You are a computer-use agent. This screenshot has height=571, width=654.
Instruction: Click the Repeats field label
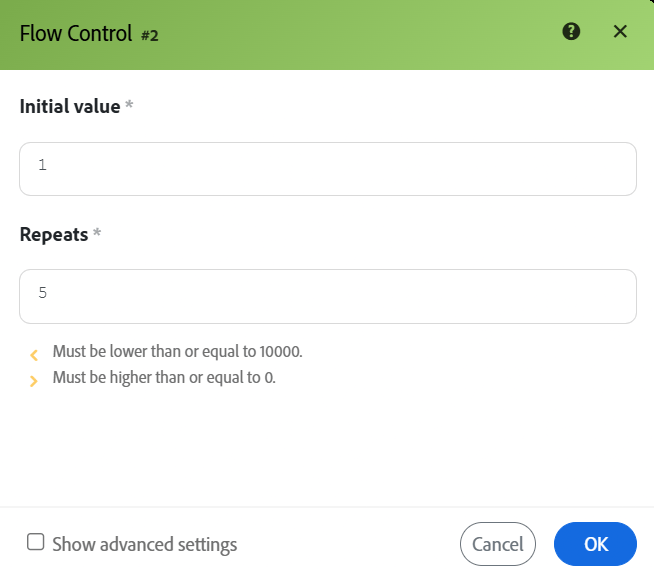[54, 234]
